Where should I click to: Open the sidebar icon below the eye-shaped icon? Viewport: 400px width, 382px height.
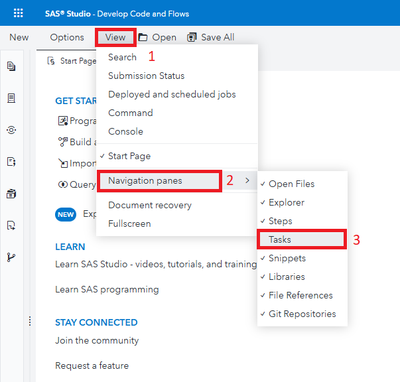click(11, 162)
